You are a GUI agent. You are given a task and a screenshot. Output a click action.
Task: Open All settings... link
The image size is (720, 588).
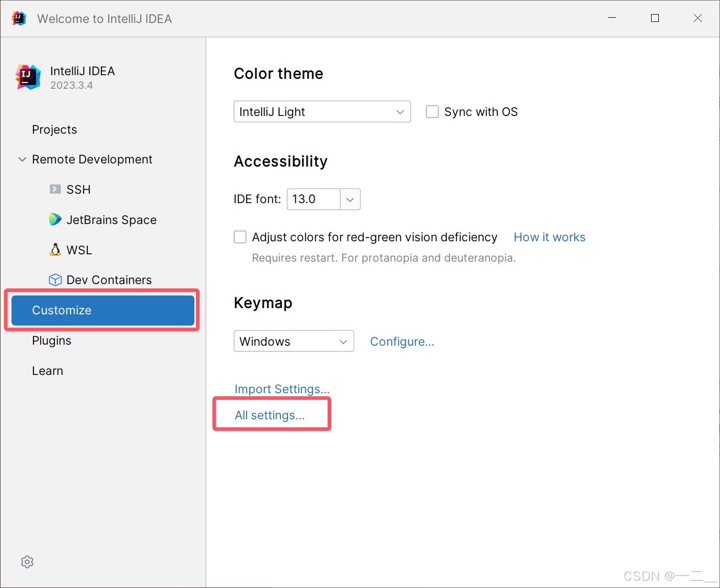270,415
